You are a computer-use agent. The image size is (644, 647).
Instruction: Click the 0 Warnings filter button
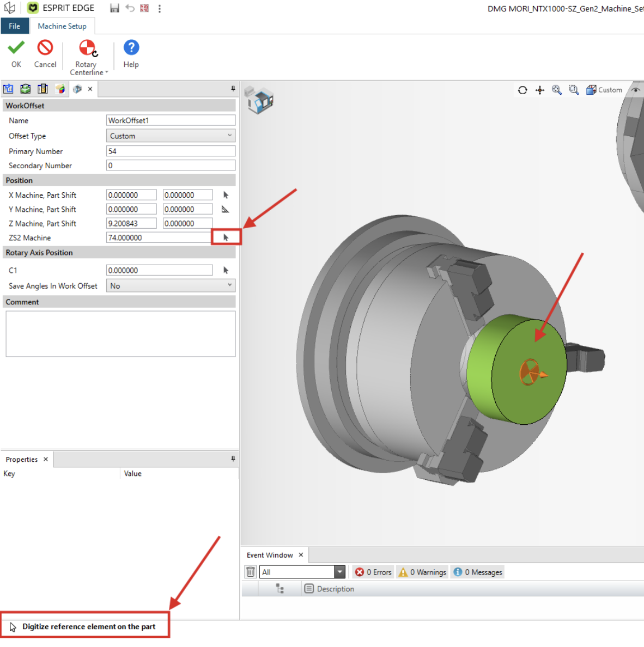pos(423,572)
